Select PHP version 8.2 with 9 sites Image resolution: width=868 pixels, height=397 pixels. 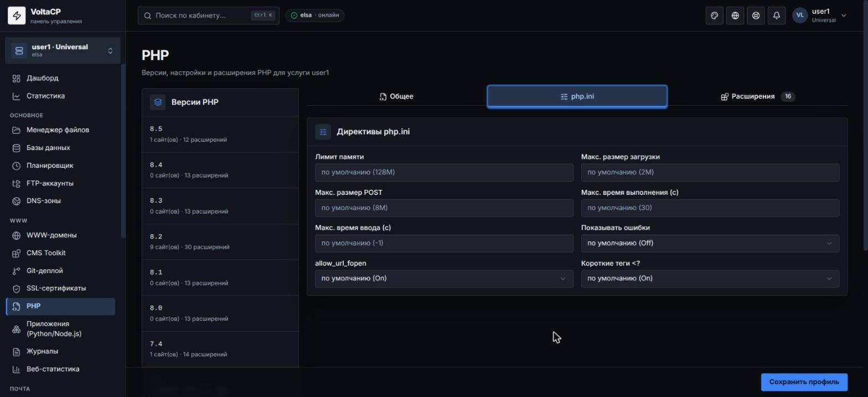[x=220, y=241]
